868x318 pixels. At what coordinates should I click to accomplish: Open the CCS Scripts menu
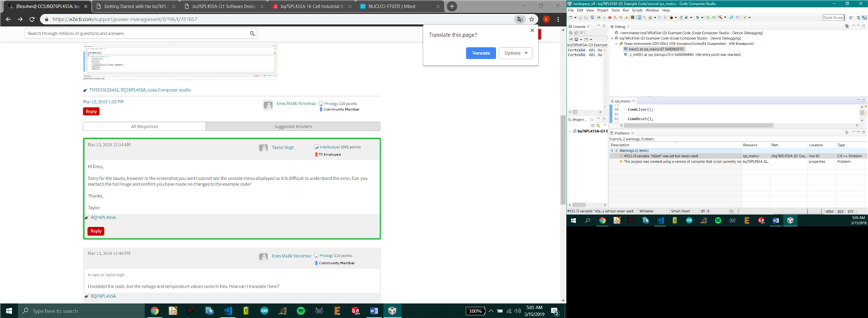point(637,11)
